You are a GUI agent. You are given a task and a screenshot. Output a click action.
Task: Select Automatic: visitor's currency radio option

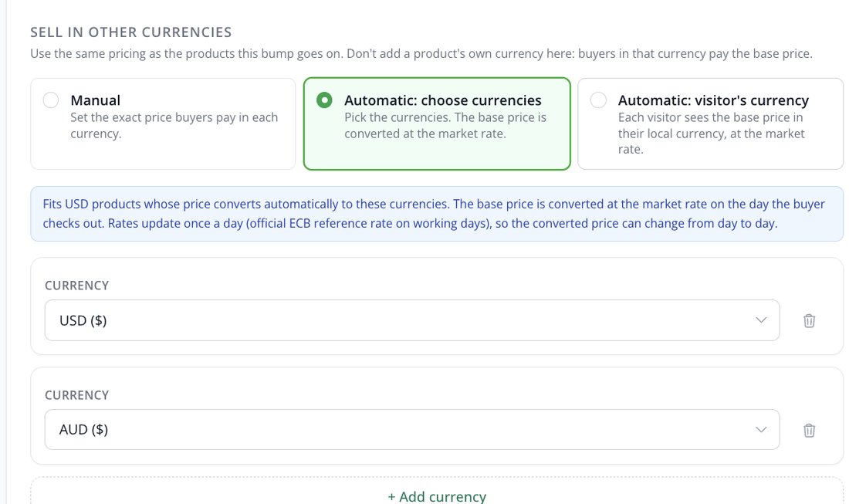(x=598, y=100)
